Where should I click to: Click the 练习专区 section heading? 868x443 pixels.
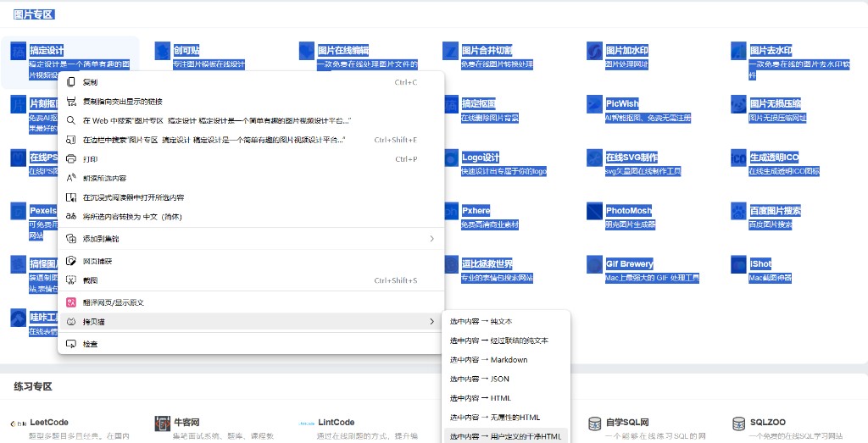tap(33, 386)
